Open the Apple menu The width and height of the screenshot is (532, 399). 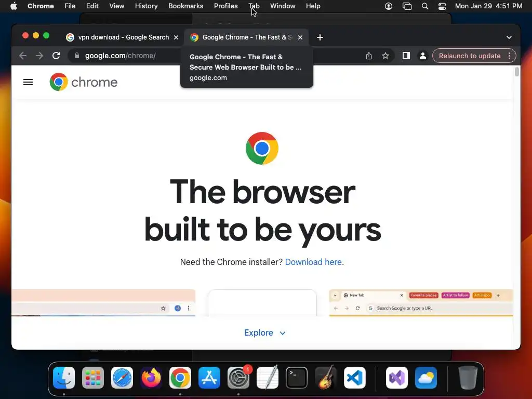coord(14,6)
